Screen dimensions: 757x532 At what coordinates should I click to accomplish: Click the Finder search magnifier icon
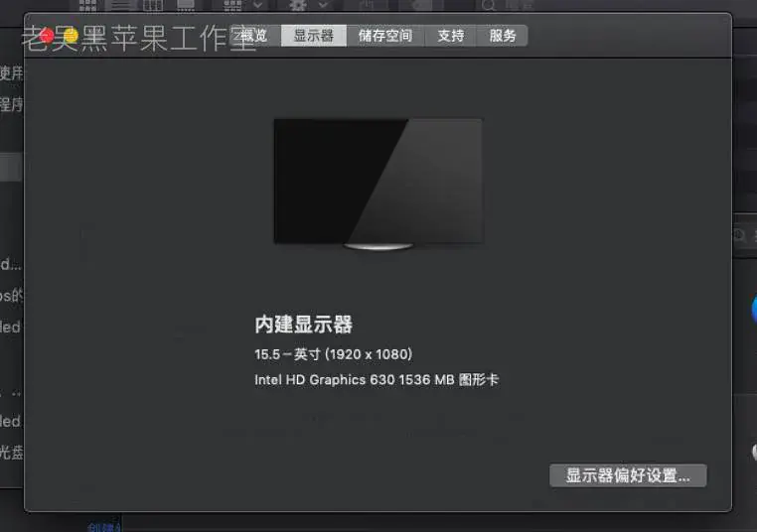489,5
